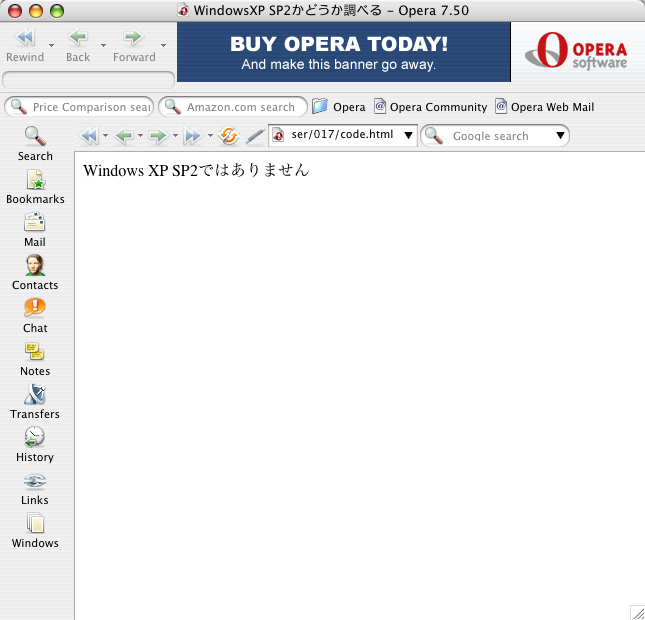This screenshot has width=645, height=620.
Task: Click the fast forward icon in the address toolbar
Action: (x=193, y=136)
